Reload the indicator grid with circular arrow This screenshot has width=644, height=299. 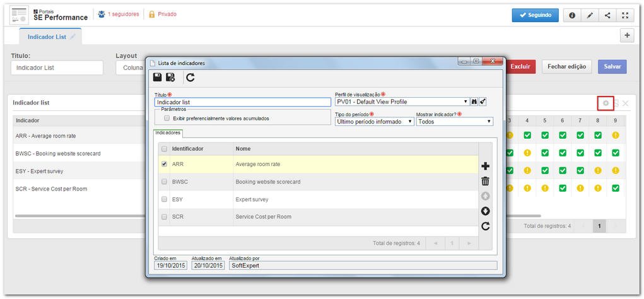(485, 226)
